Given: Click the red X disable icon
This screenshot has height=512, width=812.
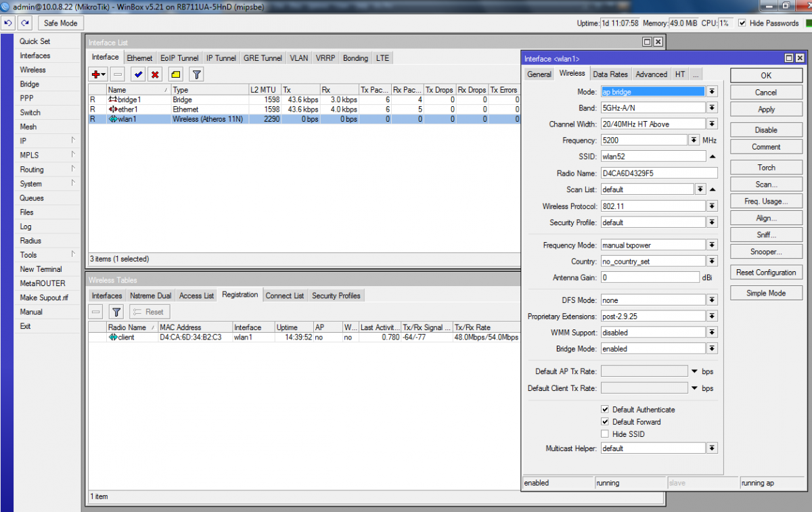Looking at the screenshot, I should pyautogui.click(x=155, y=74).
